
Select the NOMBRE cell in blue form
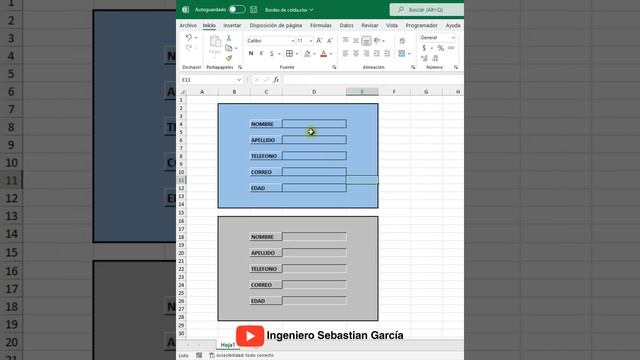pyautogui.click(x=266, y=124)
